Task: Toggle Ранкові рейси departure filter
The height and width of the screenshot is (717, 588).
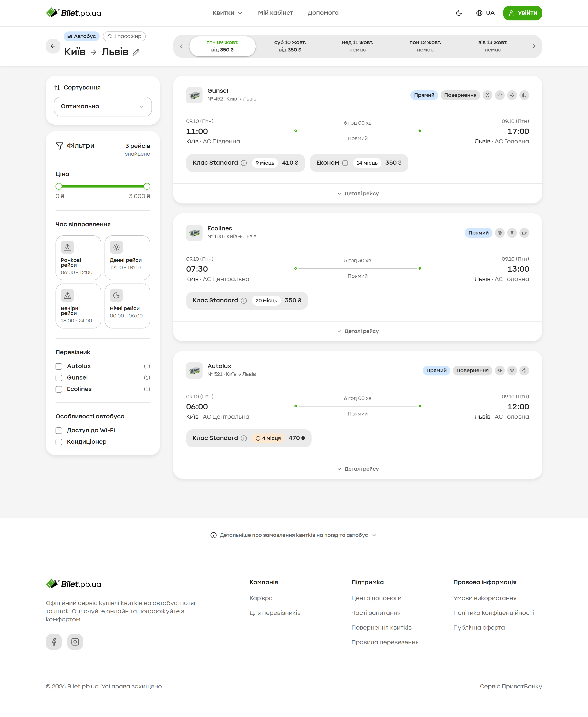Action: click(78, 258)
